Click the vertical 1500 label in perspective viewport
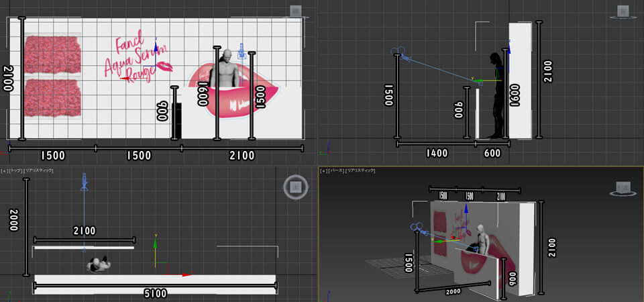644x302 pixels. [x=408, y=261]
